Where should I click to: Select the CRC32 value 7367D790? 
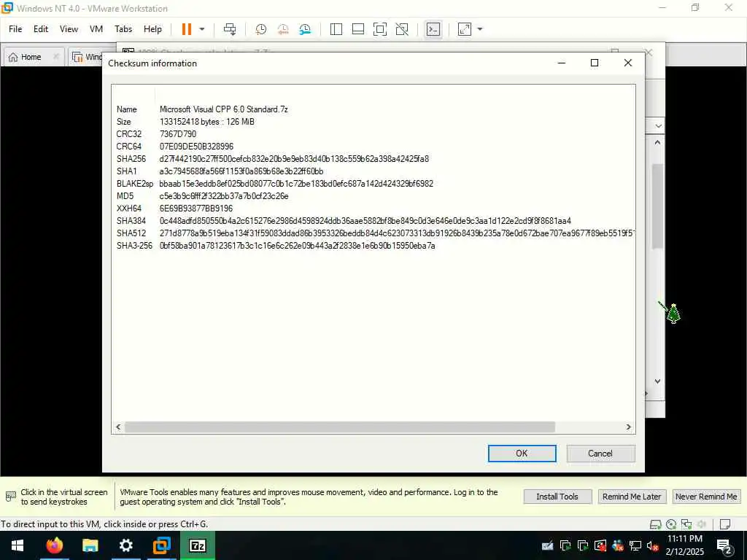178,134
